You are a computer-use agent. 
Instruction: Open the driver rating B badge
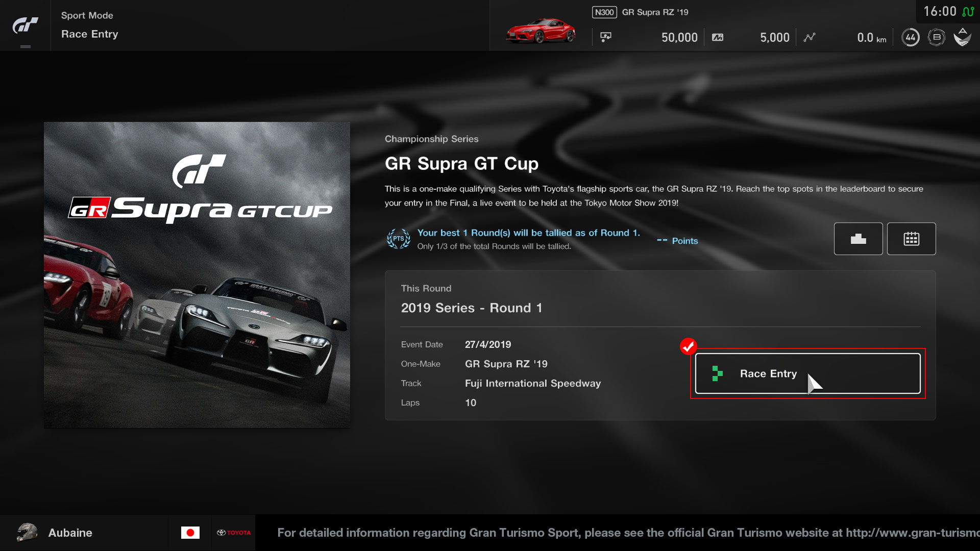tap(936, 37)
